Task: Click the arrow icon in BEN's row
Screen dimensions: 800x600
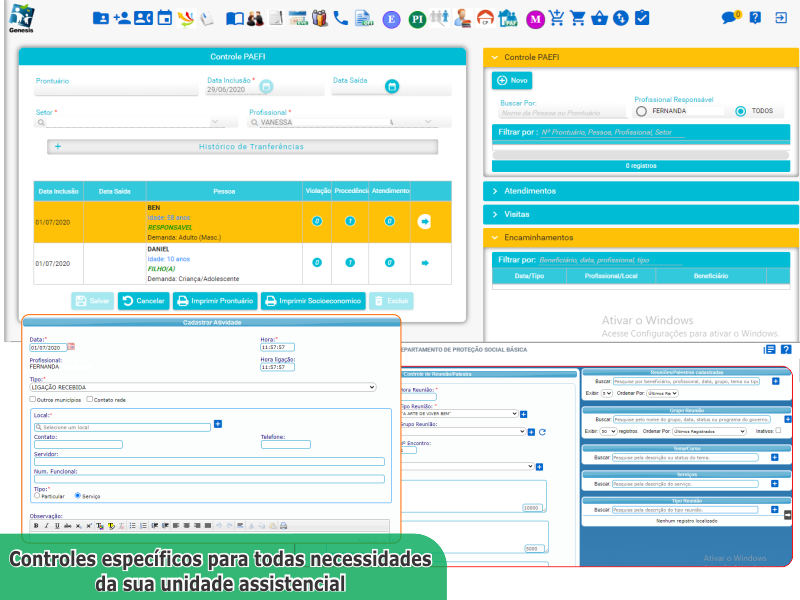Action: pos(424,221)
